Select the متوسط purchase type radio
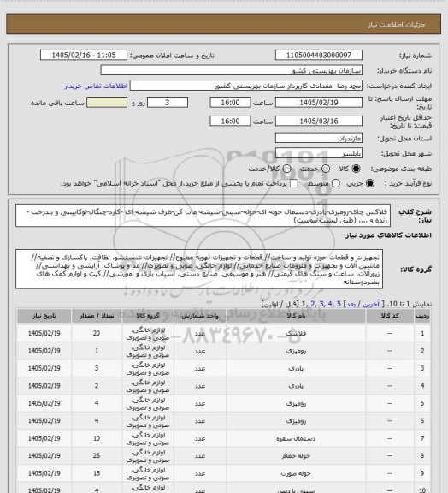Image resolution: width=448 pixels, height=493 pixels. (x=336, y=183)
